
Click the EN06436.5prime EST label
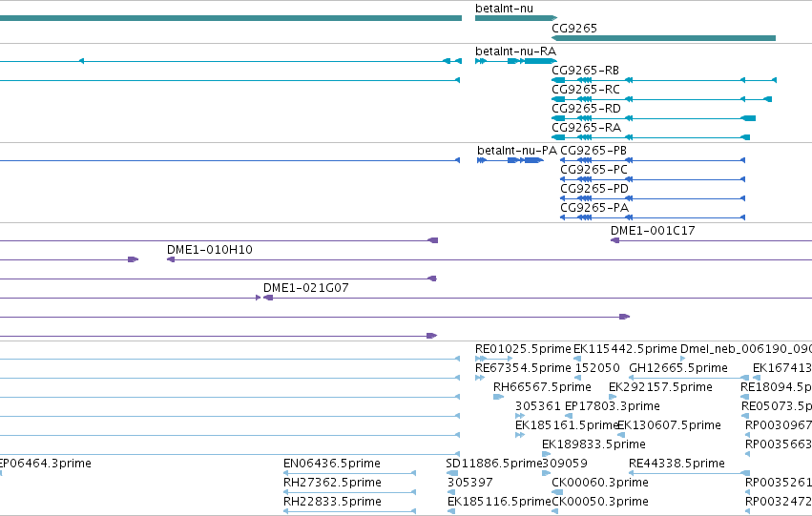point(332,464)
